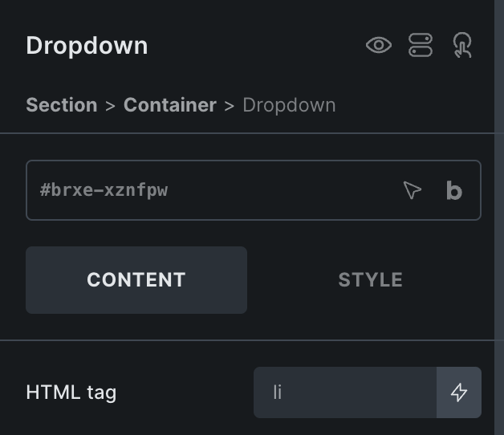Click the stacked toggles icon in header
This screenshot has height=435, width=504.
coord(421,45)
